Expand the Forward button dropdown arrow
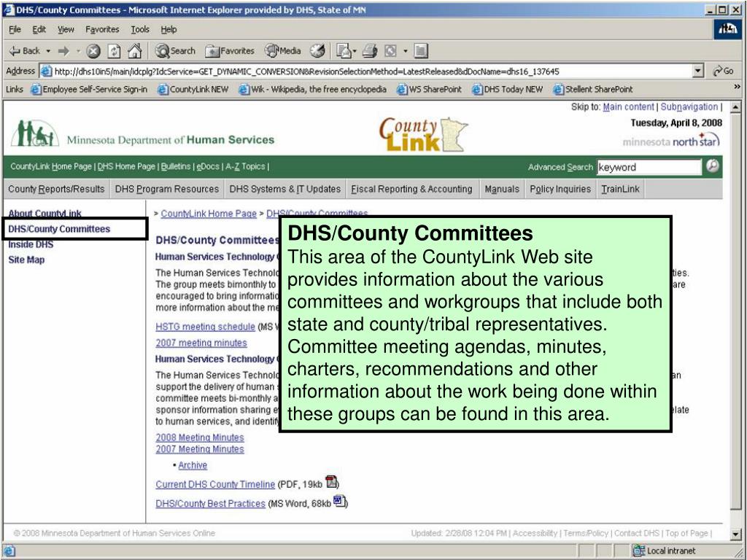This screenshot has height=560, width=747. (x=78, y=50)
